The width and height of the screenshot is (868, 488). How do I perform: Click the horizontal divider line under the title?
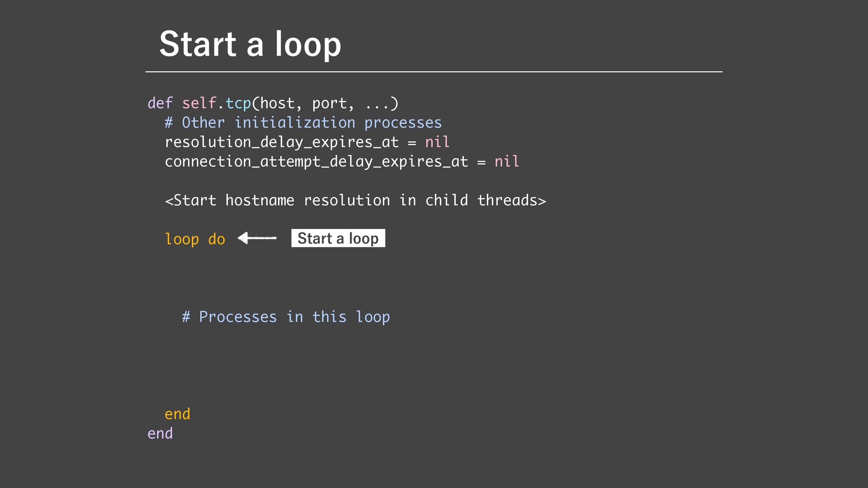pos(434,71)
